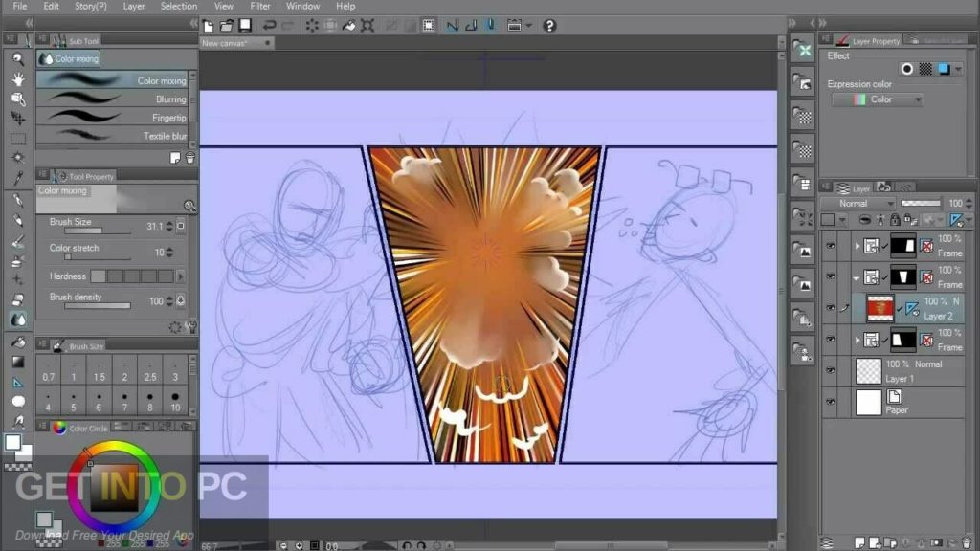Click the New file icon
This screenshot has width=980, height=551.
(207, 27)
